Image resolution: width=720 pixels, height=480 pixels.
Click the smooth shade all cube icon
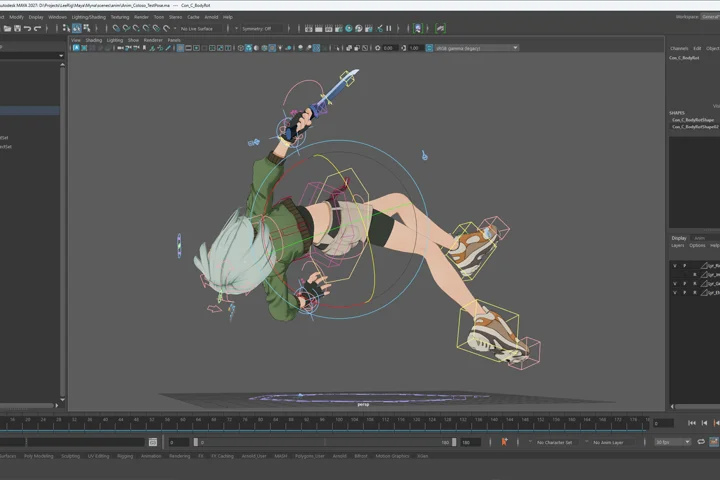click(x=248, y=48)
